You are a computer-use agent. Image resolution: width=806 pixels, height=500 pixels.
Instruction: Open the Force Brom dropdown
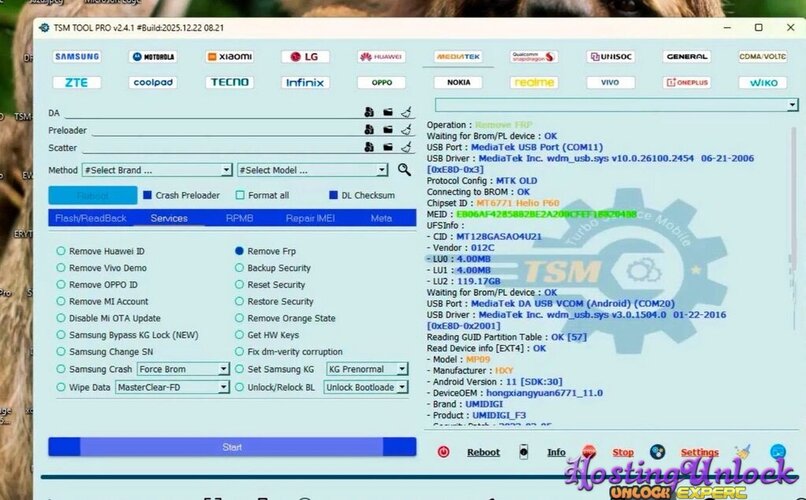[x=183, y=369]
